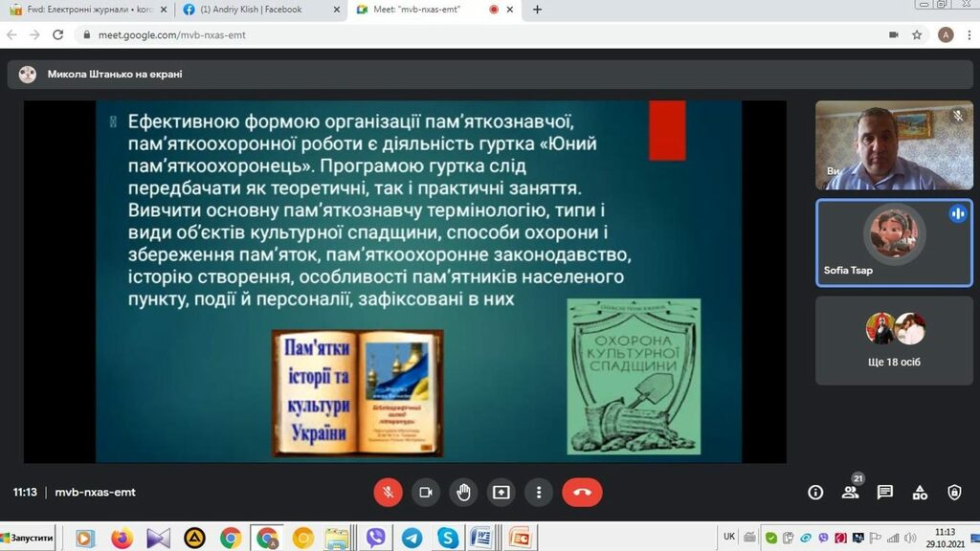
Task: Toggle the camera on or off
Action: (x=426, y=493)
